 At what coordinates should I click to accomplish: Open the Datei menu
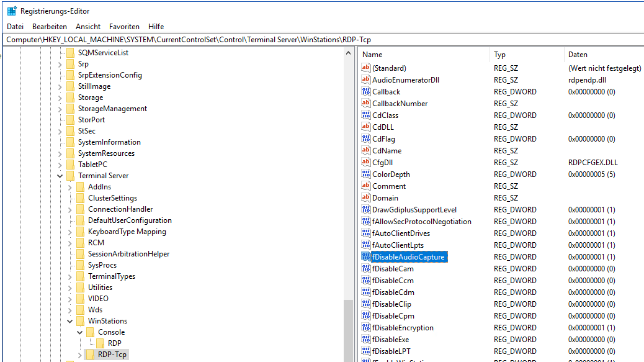click(15, 27)
